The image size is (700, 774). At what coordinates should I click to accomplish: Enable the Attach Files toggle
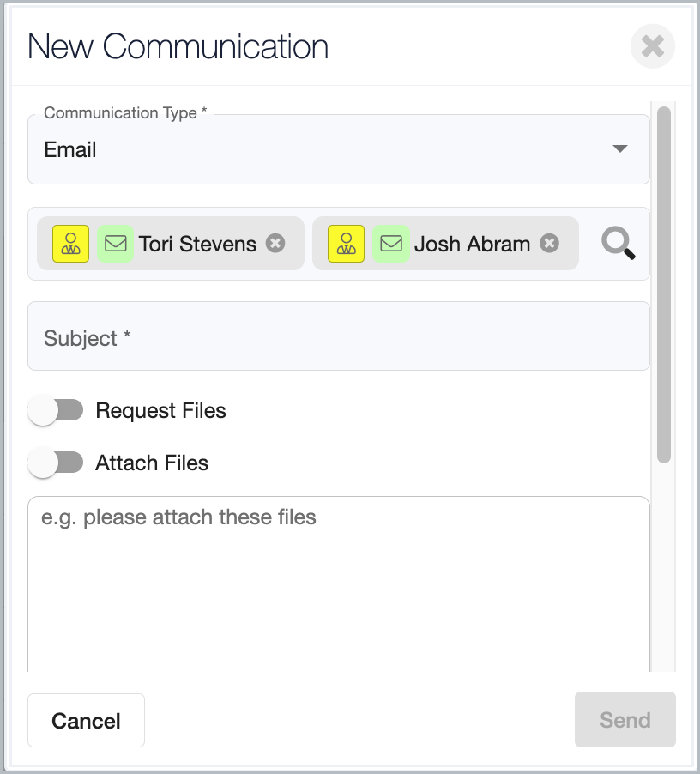click(55, 463)
